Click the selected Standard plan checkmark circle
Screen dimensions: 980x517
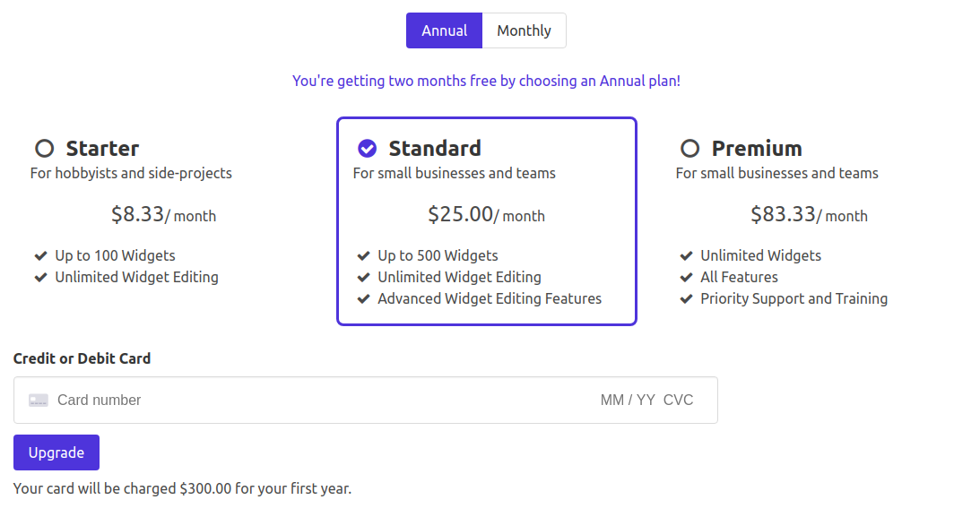click(x=366, y=148)
